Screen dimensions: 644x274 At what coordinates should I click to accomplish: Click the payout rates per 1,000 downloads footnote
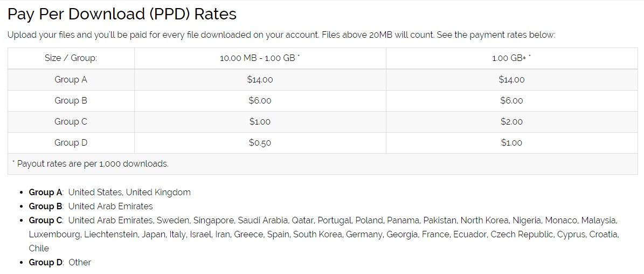pyautogui.click(x=91, y=164)
